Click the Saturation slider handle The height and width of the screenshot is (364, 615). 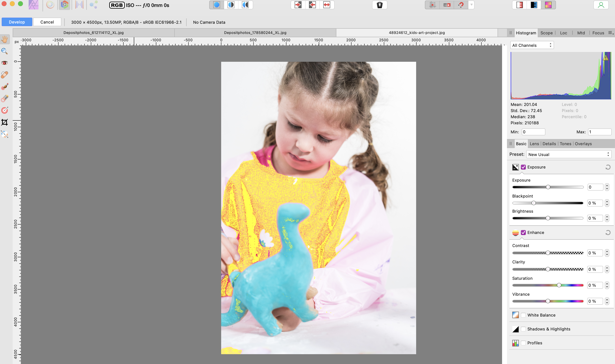click(x=559, y=285)
